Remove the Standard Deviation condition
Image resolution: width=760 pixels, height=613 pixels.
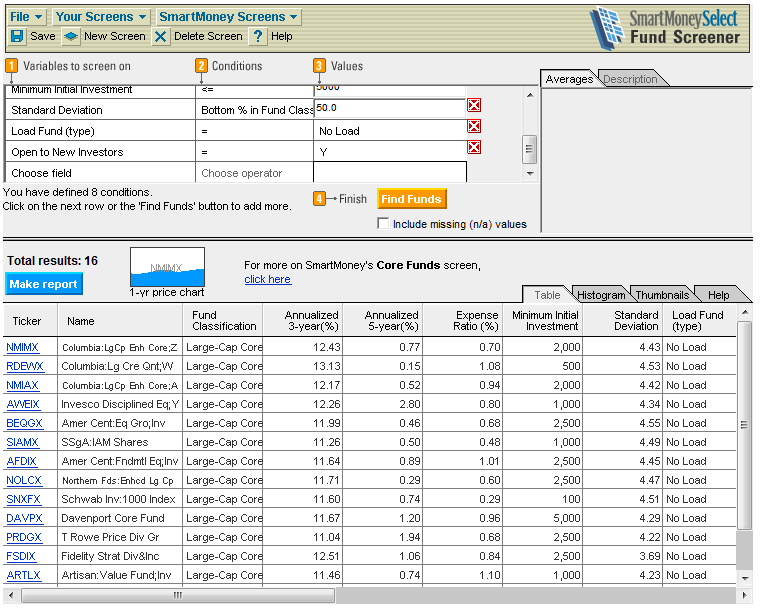coord(474,105)
